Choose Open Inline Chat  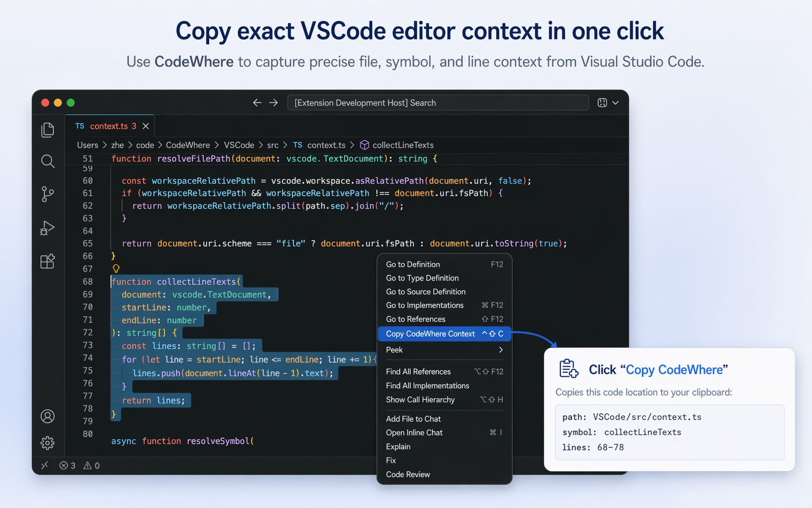coord(444,433)
